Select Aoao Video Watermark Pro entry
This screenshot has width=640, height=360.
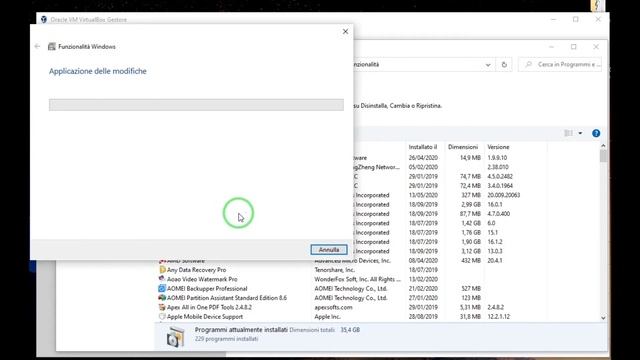pos(202,279)
